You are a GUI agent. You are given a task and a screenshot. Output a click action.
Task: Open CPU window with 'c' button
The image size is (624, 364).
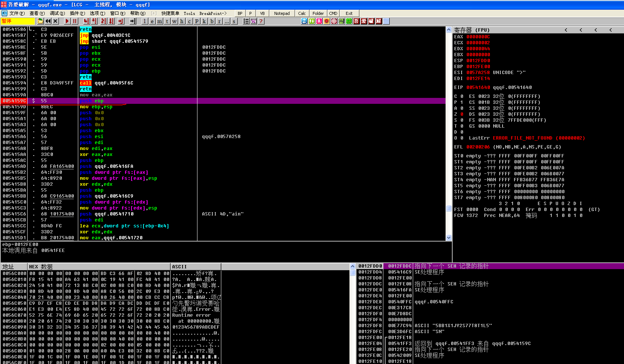(189, 21)
